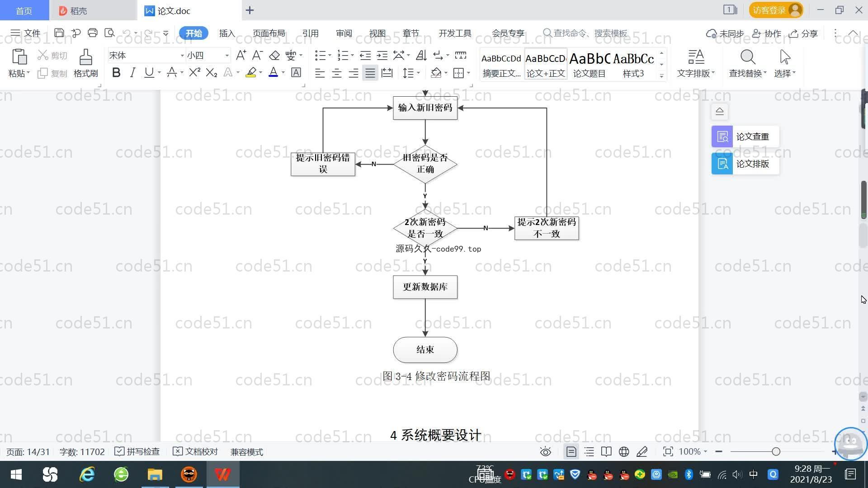Toggle align right
The height and width of the screenshot is (488, 868).
[x=354, y=72]
